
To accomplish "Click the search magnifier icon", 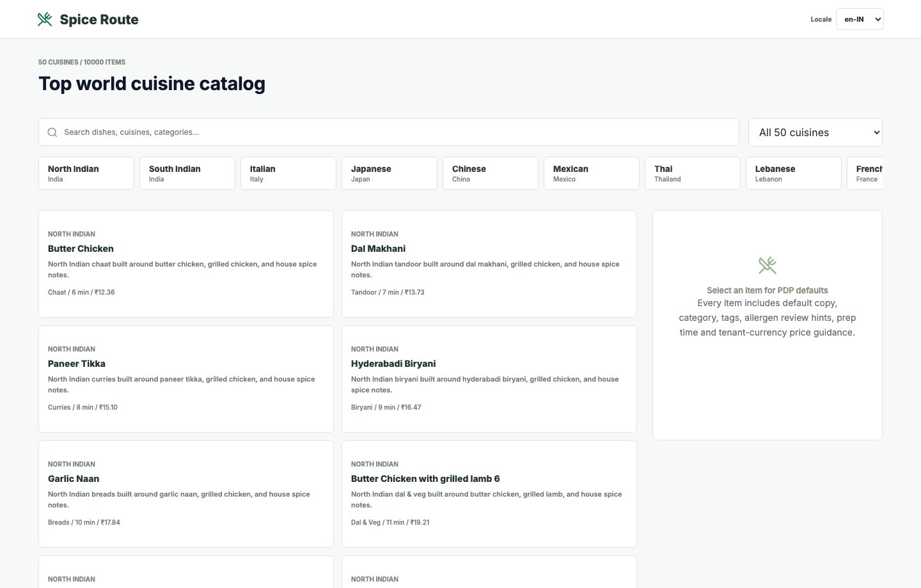I will pos(52,132).
